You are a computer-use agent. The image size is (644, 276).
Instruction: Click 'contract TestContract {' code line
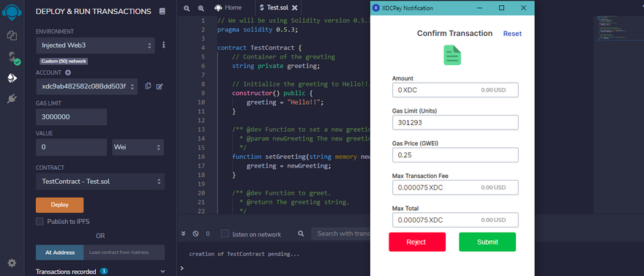260,48
